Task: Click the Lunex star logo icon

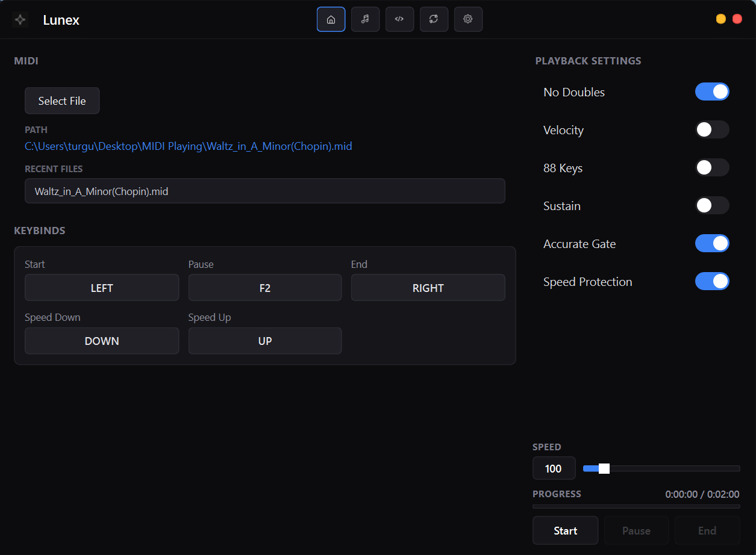Action: pyautogui.click(x=20, y=20)
